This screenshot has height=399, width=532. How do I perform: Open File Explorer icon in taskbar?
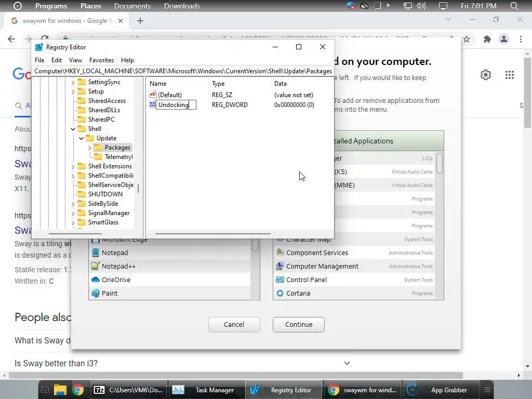[x=60, y=390]
